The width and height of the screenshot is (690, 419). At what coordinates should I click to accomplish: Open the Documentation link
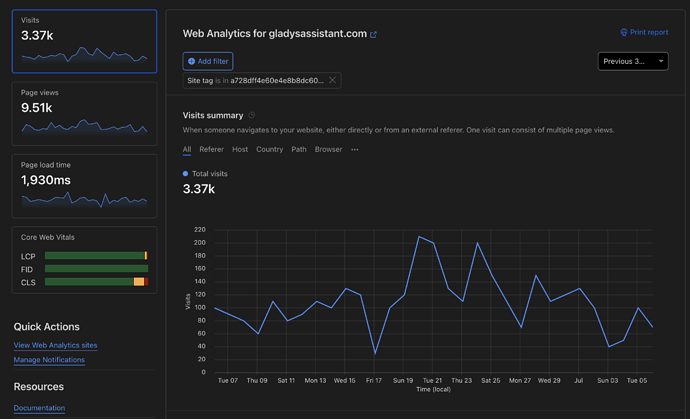(39, 408)
